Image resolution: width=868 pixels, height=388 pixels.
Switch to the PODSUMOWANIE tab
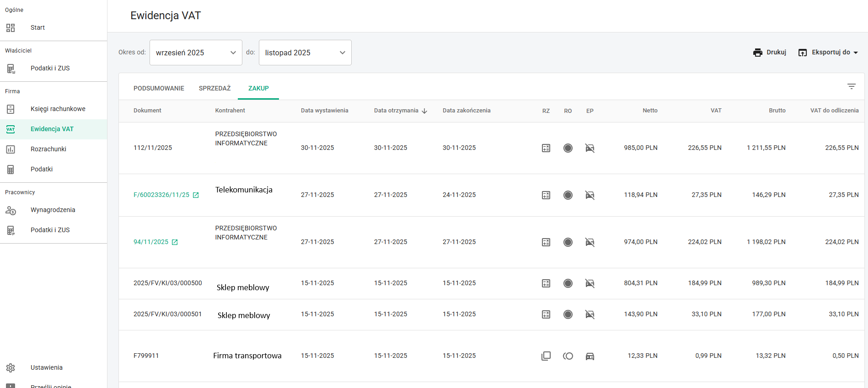[x=159, y=88]
